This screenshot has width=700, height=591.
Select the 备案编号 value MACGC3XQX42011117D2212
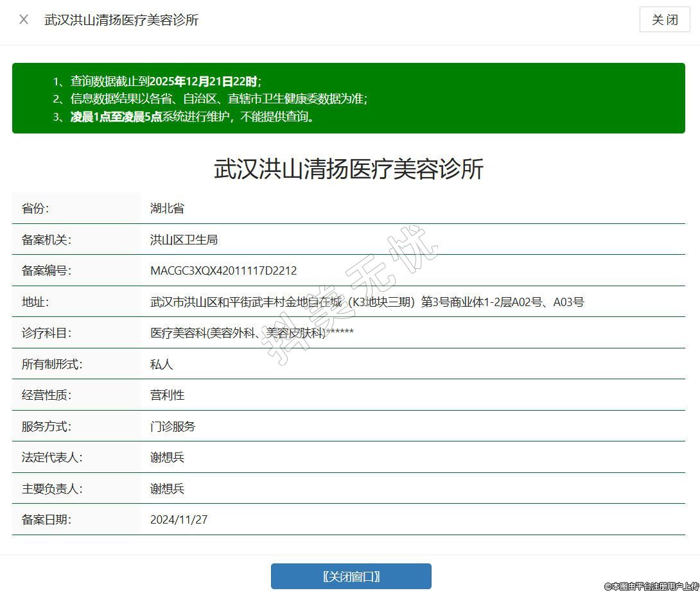pyautogui.click(x=223, y=271)
